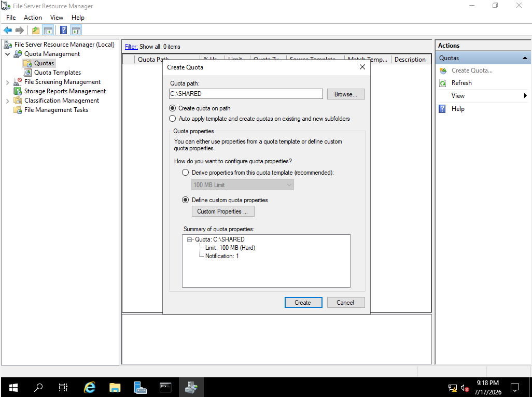Close the Create Quota dialog with X

coord(362,67)
